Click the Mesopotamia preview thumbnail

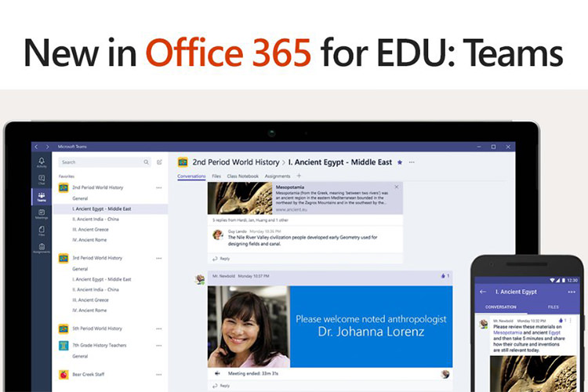click(240, 198)
